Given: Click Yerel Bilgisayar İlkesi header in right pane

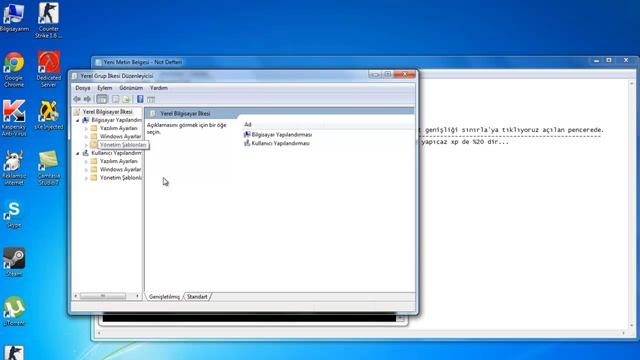Looking at the screenshot, I should point(185,113).
